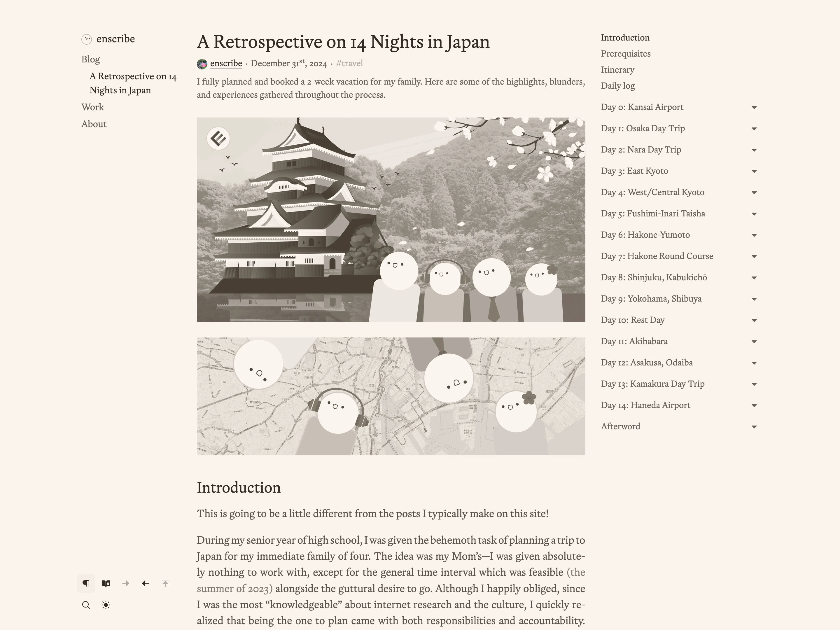Viewport: 840px width, 630px height.
Task: Expand the Day 10: Rest Day arrow
Action: 754,320
